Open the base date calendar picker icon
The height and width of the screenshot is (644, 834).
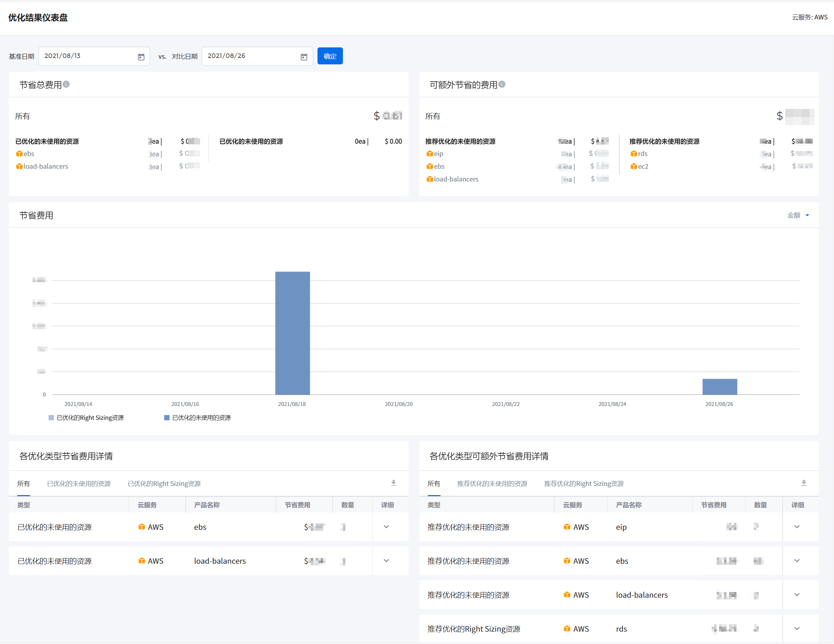pos(141,57)
